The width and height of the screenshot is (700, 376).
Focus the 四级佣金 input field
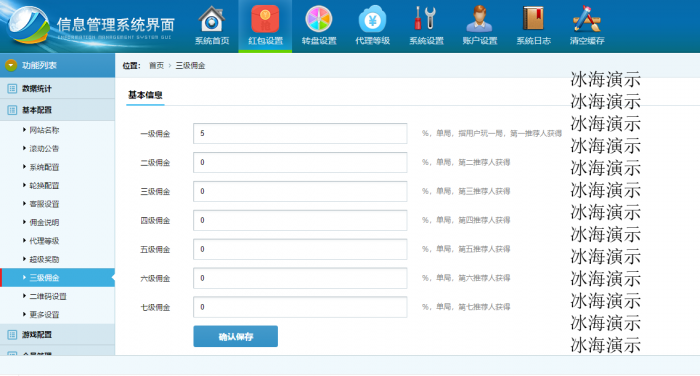(x=300, y=220)
